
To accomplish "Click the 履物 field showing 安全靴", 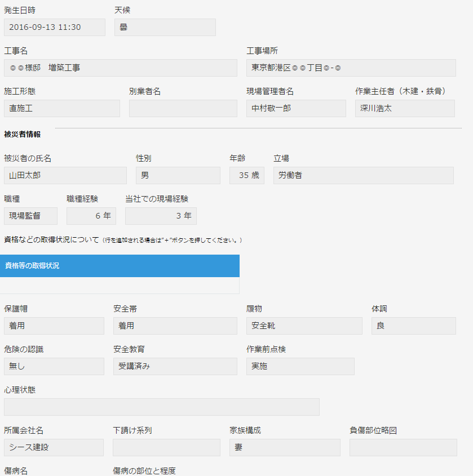I will [304, 326].
